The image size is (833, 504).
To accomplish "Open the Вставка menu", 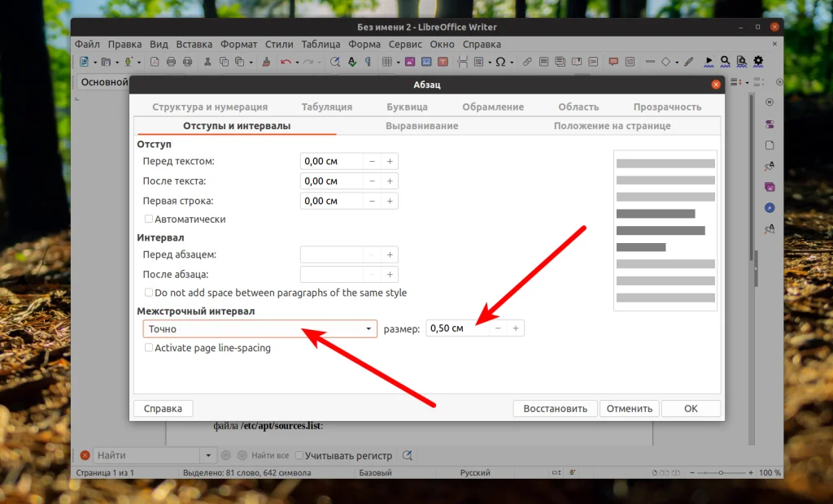I will (194, 44).
